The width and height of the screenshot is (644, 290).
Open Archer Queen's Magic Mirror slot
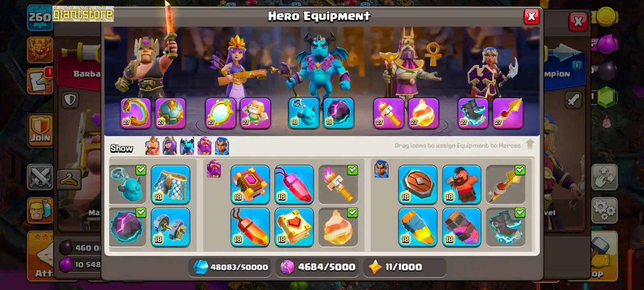[220, 113]
